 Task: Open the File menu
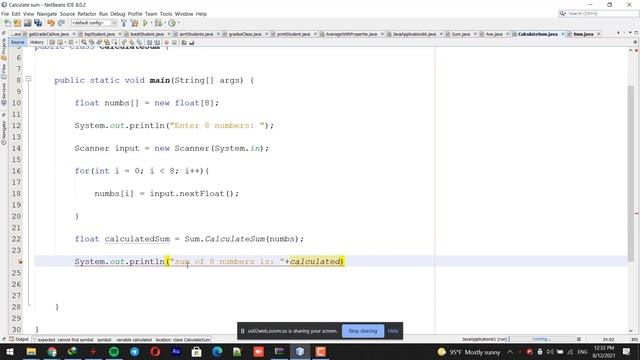click(x=5, y=14)
